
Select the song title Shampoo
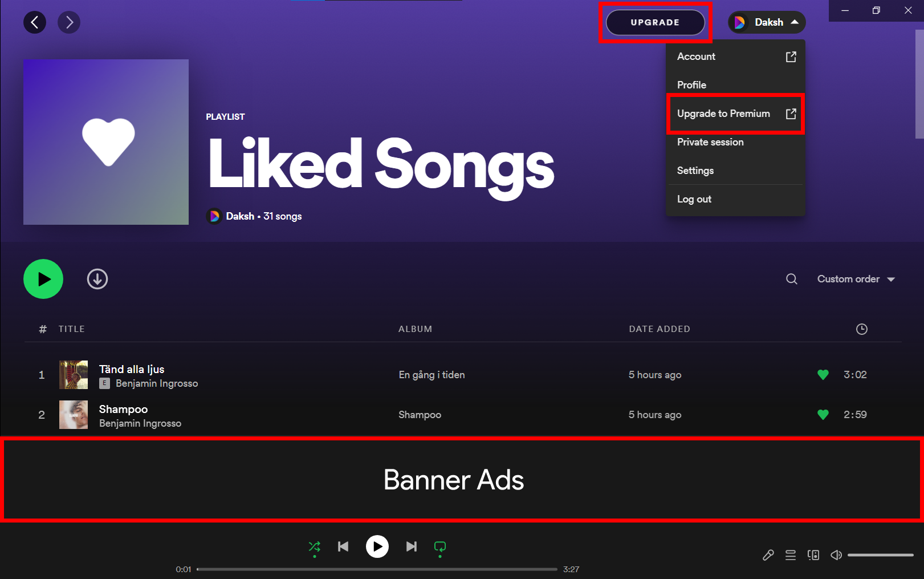pos(123,409)
